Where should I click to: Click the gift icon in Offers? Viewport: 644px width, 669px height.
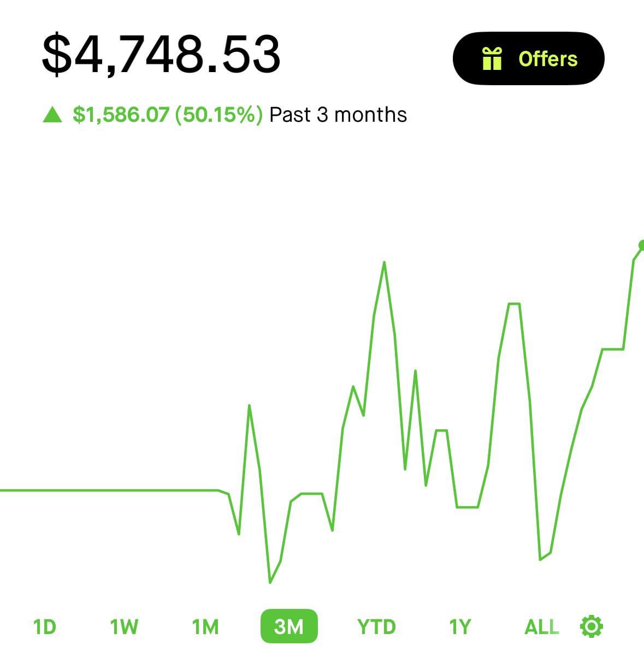click(492, 58)
